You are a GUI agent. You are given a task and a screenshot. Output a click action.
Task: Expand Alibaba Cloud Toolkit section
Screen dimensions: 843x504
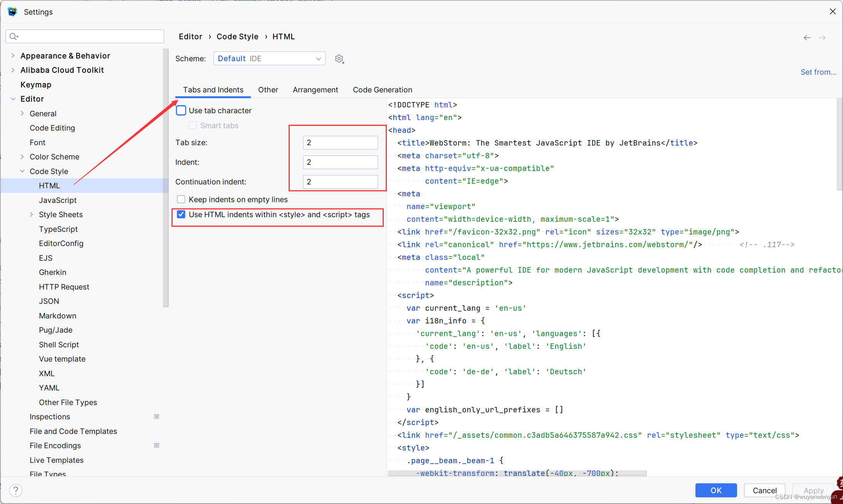13,70
